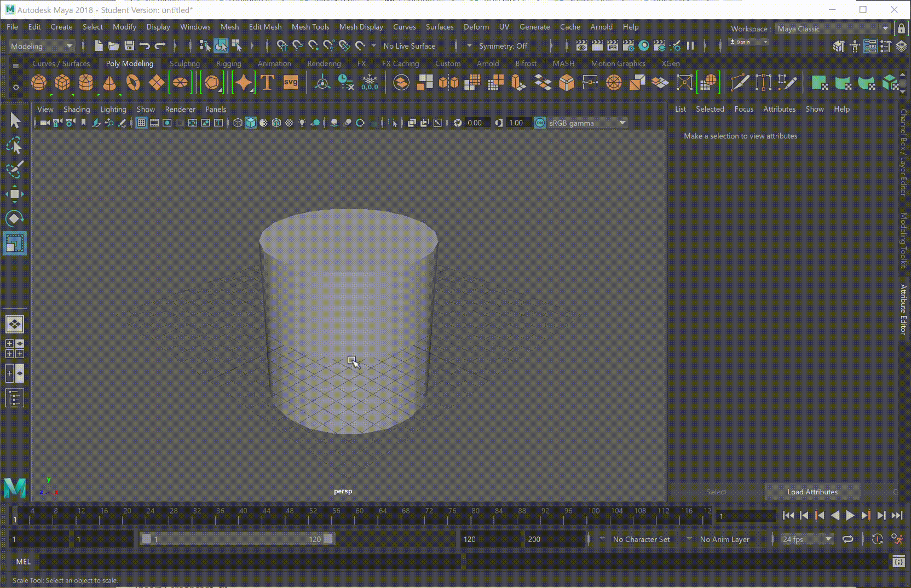The width and height of the screenshot is (911, 588).
Task: Toggle playback looping mode
Action: tap(847, 539)
